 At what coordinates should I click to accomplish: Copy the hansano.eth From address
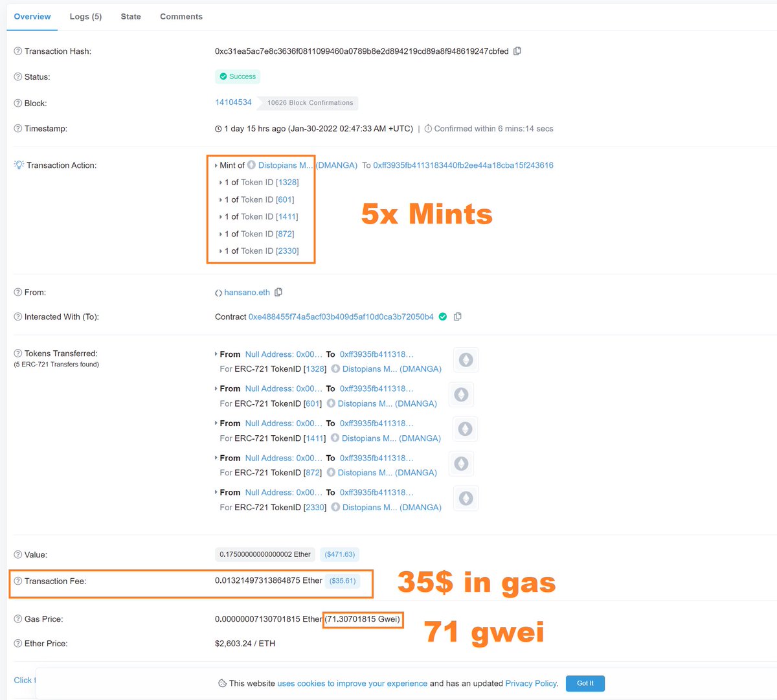278,292
